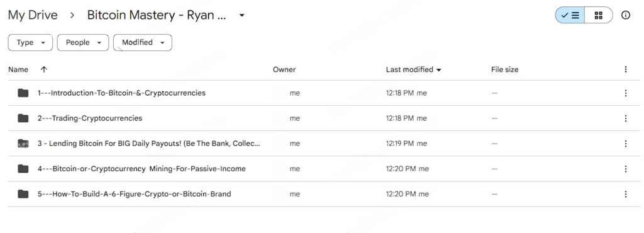The image size is (644, 233).
Task: Switch to grid layout view
Action: (x=599, y=15)
